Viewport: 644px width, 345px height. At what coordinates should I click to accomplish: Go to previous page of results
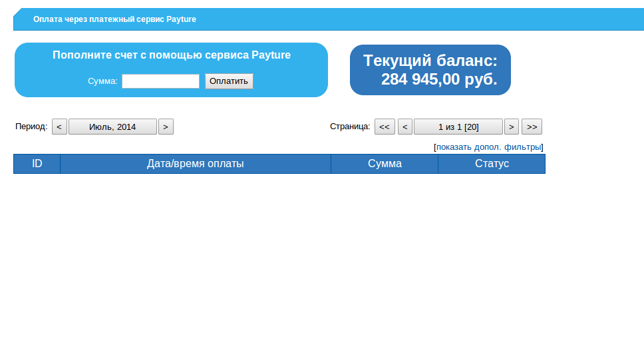tap(404, 127)
